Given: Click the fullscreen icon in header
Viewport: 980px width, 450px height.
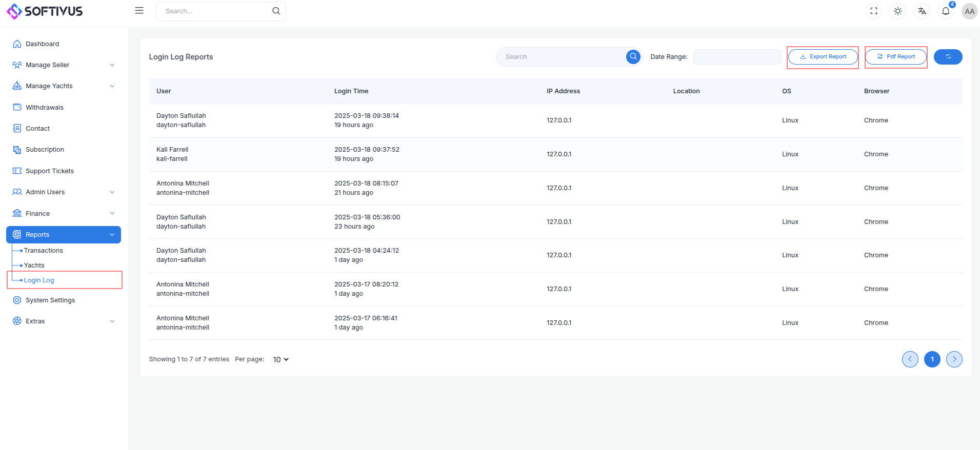Looking at the screenshot, I should (874, 11).
